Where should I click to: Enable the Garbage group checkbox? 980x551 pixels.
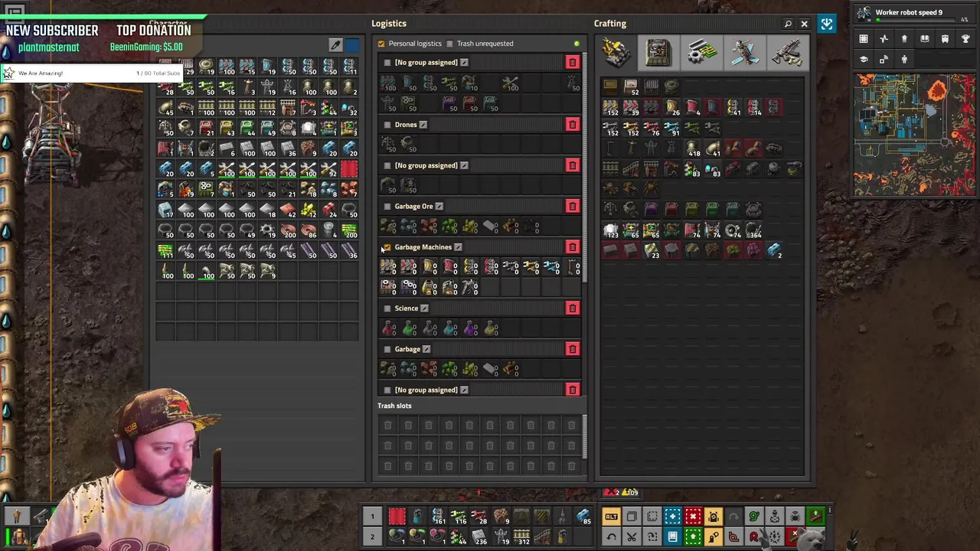point(387,349)
